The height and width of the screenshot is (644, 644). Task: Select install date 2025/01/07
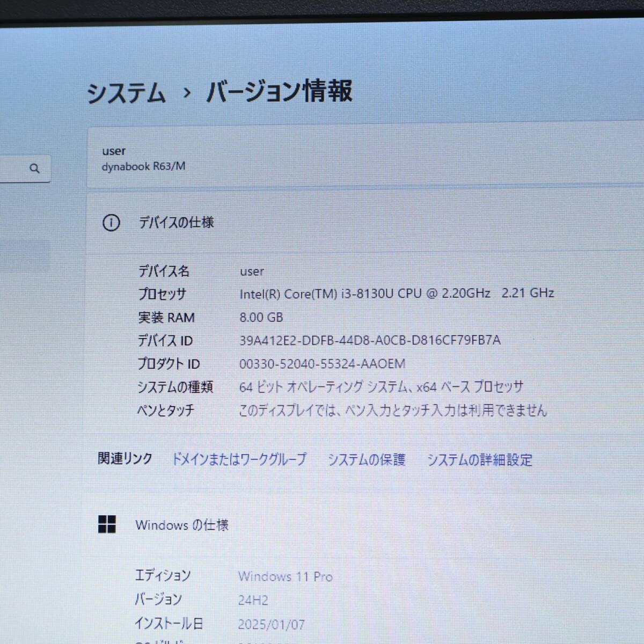point(272,624)
